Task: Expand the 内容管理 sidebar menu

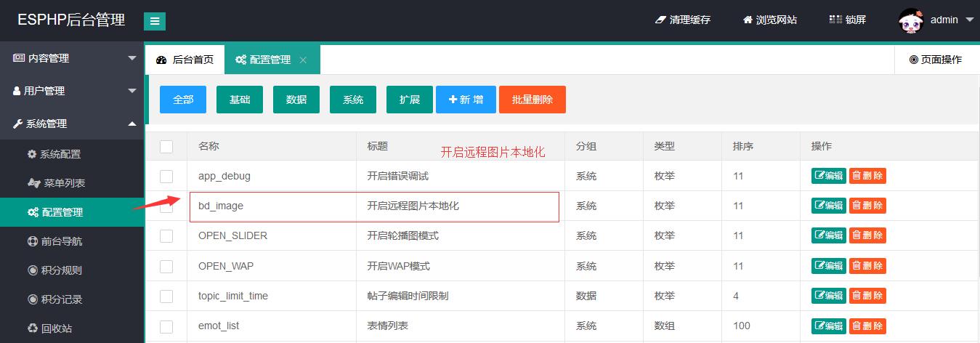Action: 71,58
